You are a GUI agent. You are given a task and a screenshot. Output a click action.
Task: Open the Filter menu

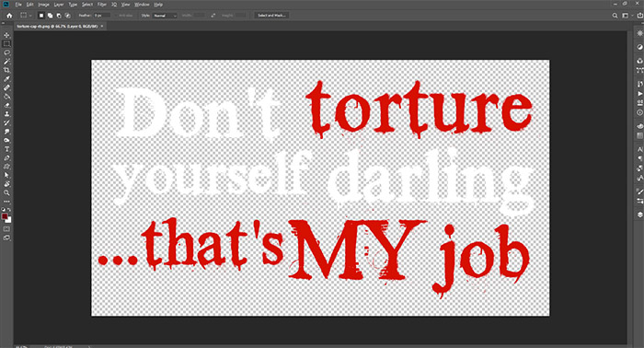[x=102, y=5]
